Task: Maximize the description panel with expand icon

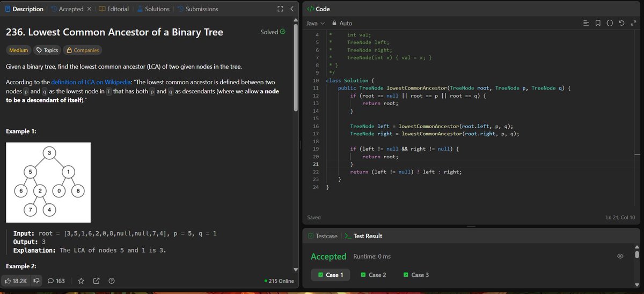Action: 280,9
